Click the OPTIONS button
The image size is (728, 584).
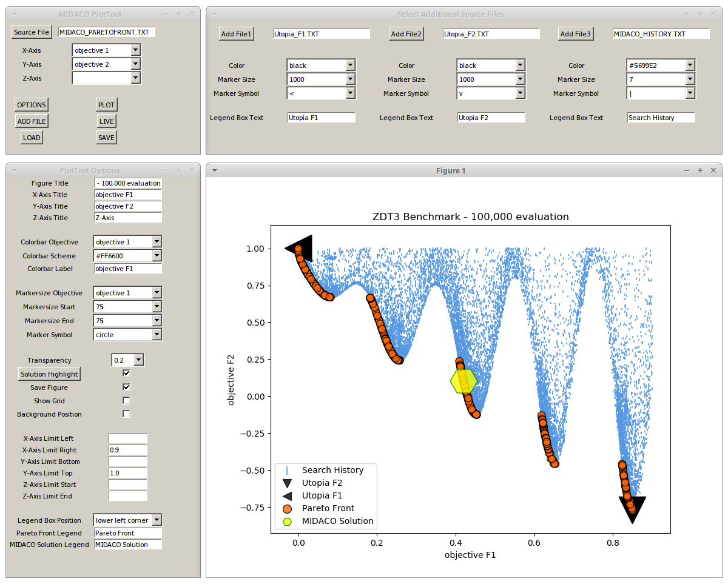31,105
